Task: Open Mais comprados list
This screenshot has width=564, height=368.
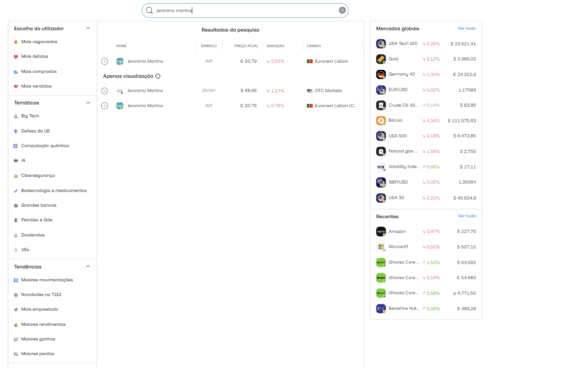Action: click(39, 72)
